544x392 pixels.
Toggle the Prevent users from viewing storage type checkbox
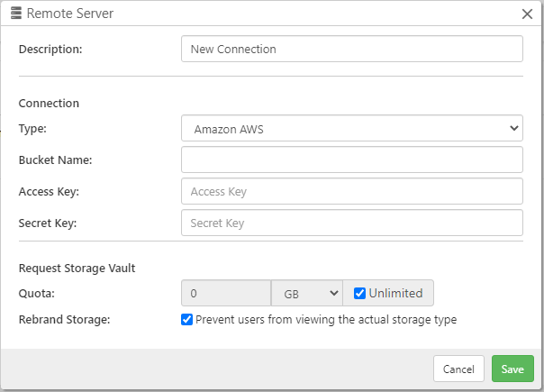pos(187,319)
